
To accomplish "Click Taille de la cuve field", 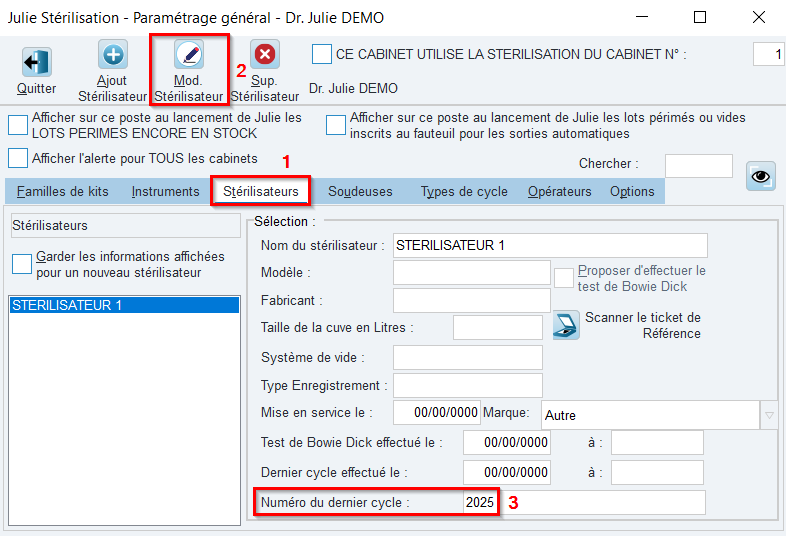I will (498, 327).
